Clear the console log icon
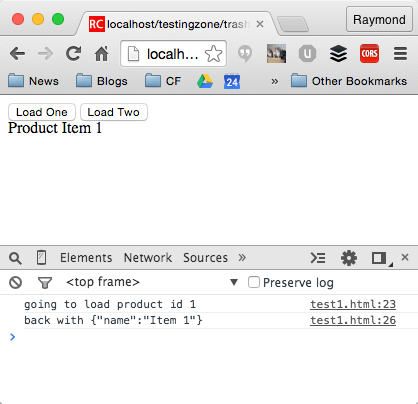This screenshot has width=418, height=404. click(15, 283)
